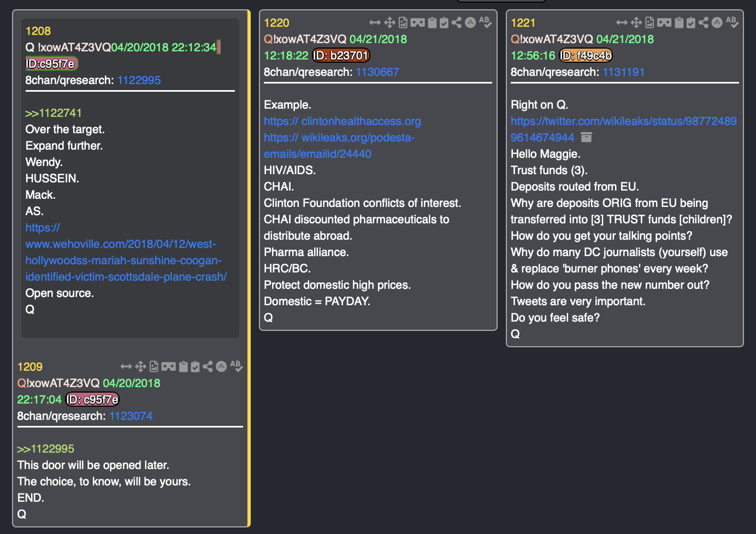Click the share icon on post 1221
Screen dimensions: 756x534
tap(704, 22)
